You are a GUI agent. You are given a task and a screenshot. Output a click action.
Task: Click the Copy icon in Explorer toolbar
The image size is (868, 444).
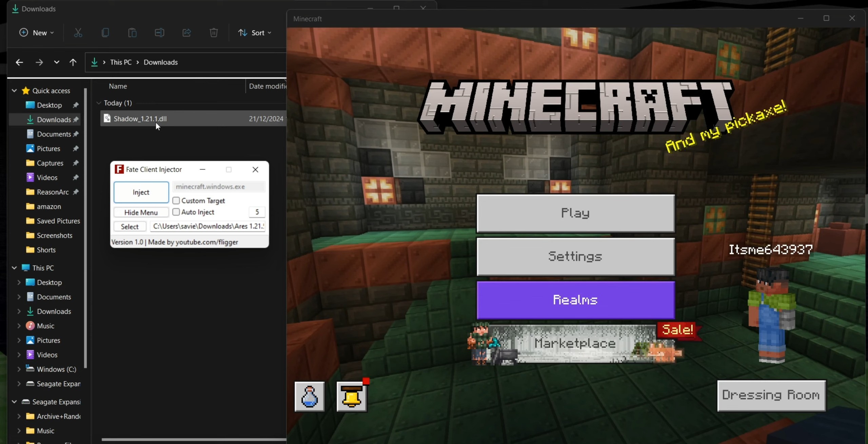pos(105,33)
